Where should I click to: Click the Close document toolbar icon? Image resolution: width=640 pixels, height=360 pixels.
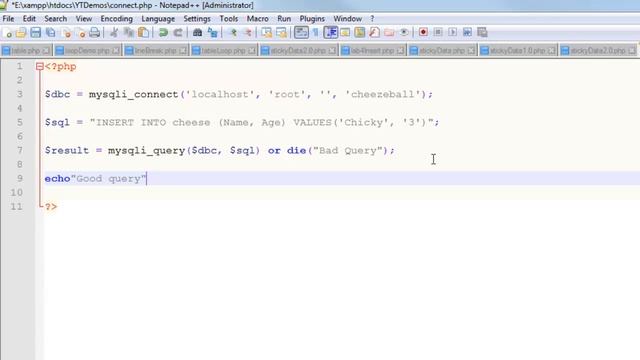pos(66,33)
